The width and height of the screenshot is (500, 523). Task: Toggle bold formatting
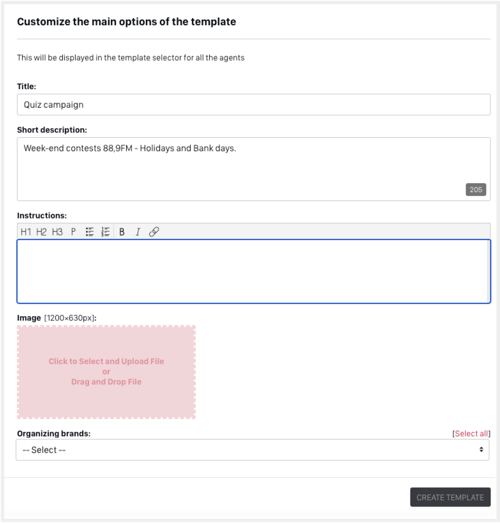[122, 232]
